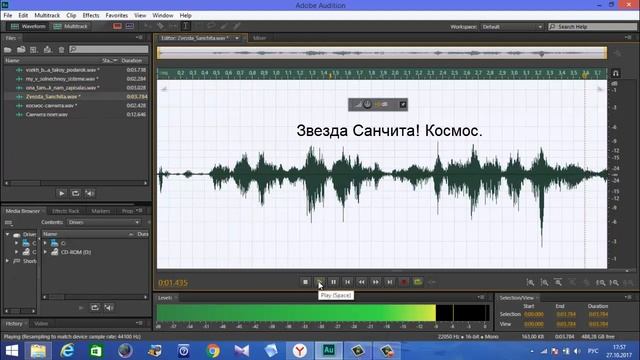Toggle spectral frequency display button
The image size is (640, 360).
pyautogui.click(x=117, y=27)
